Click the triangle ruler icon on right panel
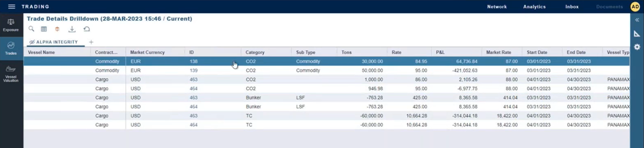The height and width of the screenshot is (148, 644). pyautogui.click(x=637, y=33)
